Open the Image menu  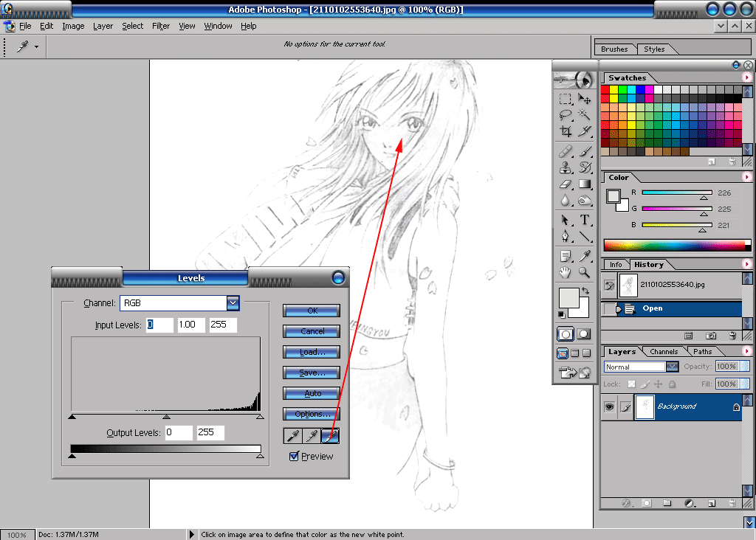tap(73, 26)
